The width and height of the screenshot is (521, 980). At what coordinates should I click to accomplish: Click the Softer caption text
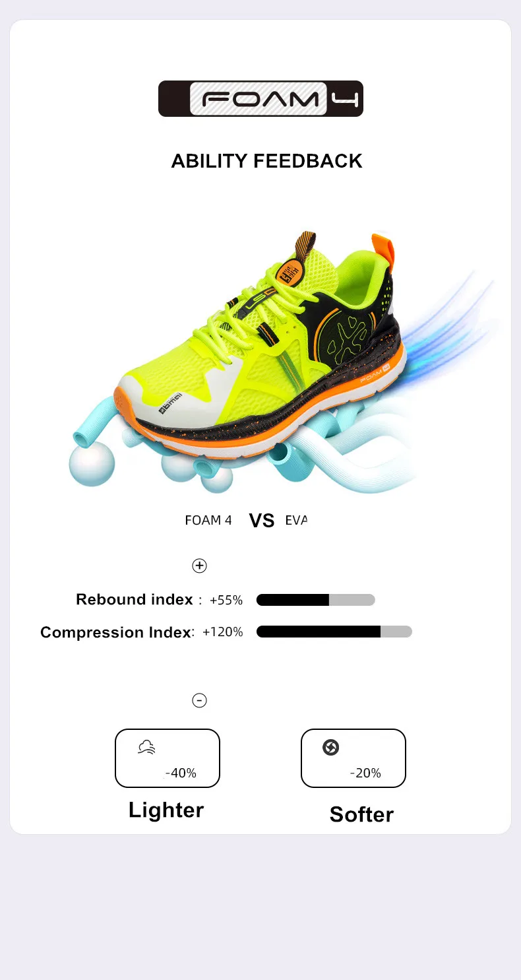tap(361, 814)
